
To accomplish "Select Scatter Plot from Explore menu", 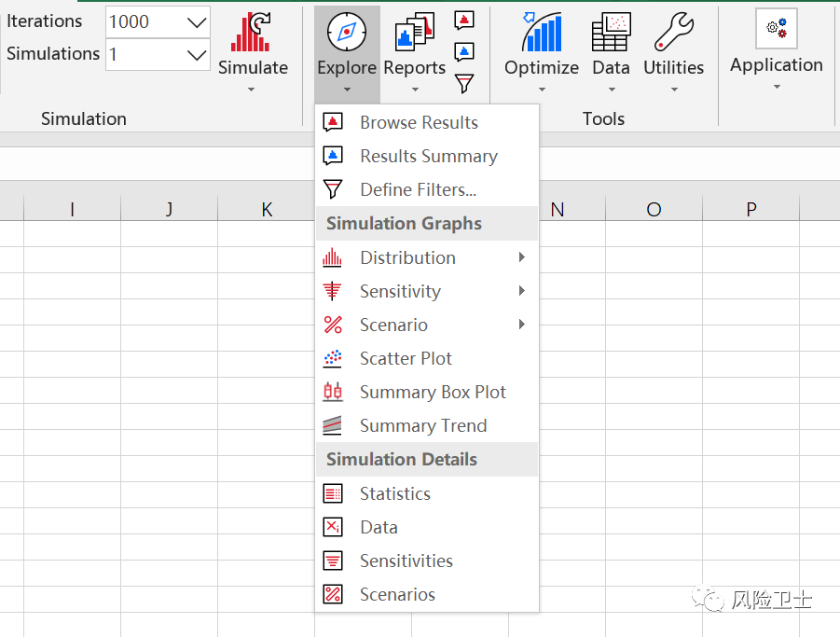I will [406, 358].
